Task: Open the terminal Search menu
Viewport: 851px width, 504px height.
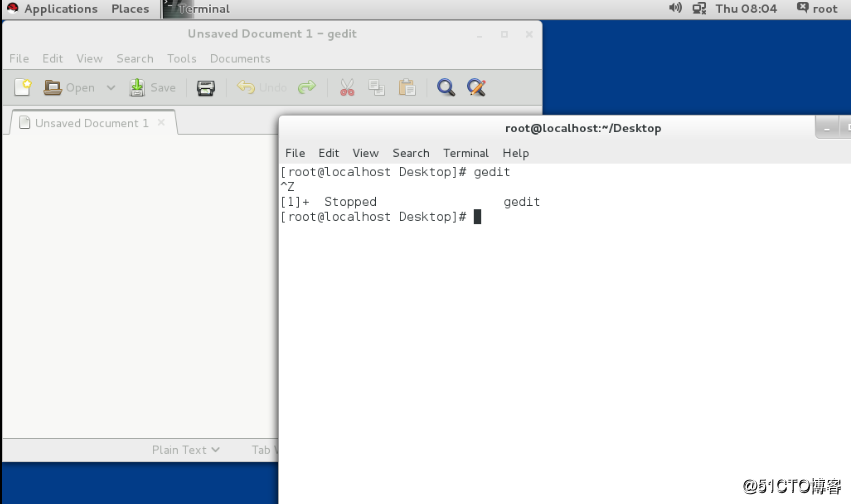Action: pos(411,153)
